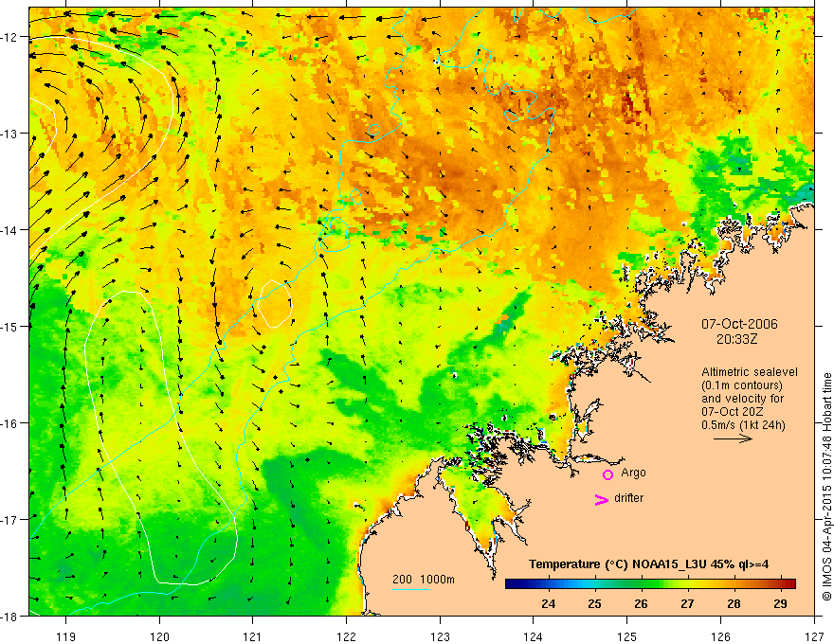Click the '0.5m/s (1kt 24h)' text
Screen dimensions: 834x644
(743, 425)
